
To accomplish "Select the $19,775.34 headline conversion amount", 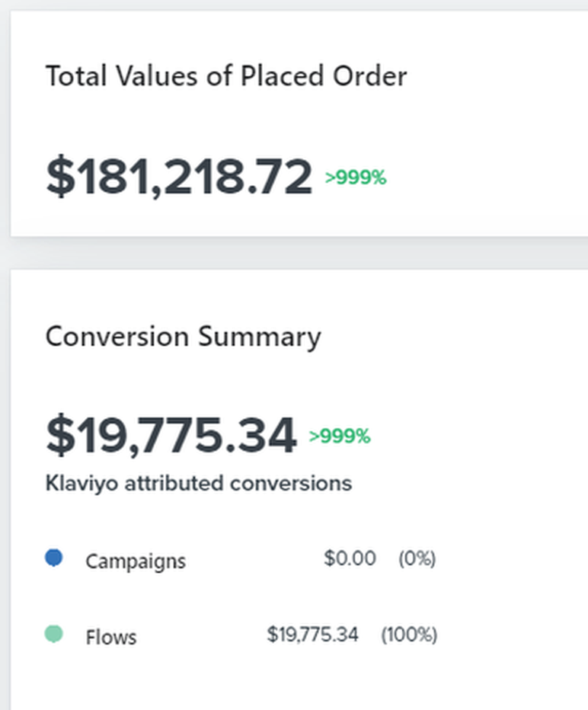I will click(171, 436).
